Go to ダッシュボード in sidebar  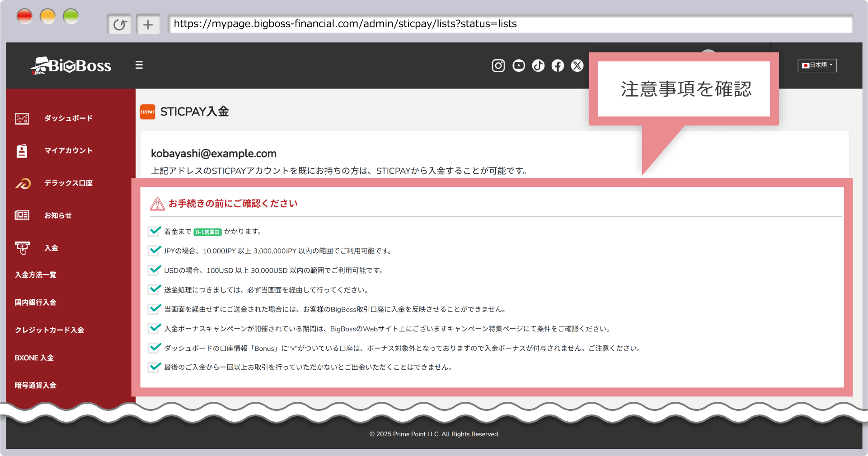(68, 118)
